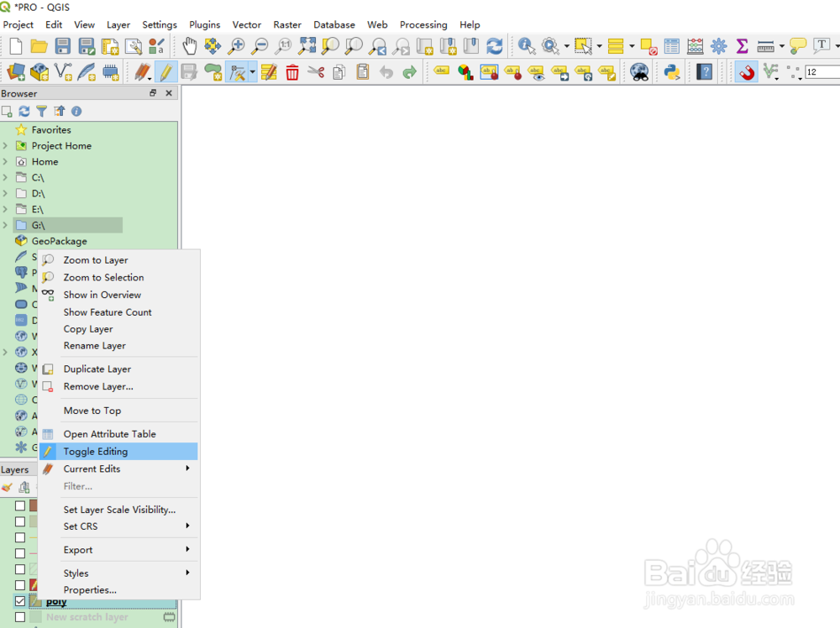Open the Current Edits submenu

pos(118,469)
